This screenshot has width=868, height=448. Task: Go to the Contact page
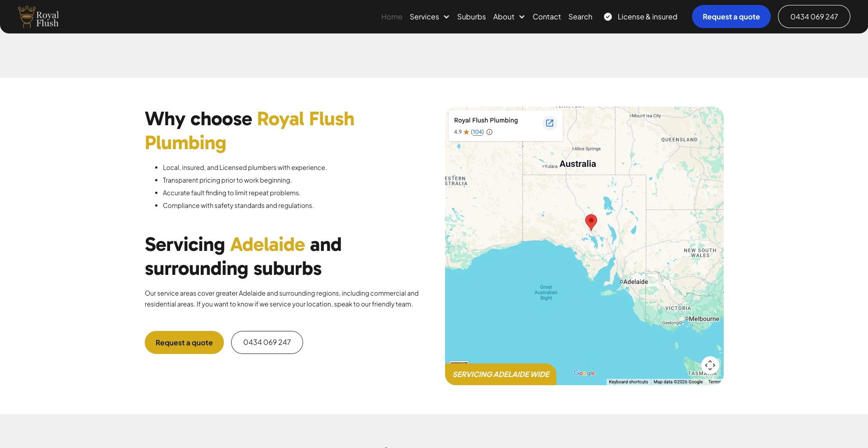point(547,17)
